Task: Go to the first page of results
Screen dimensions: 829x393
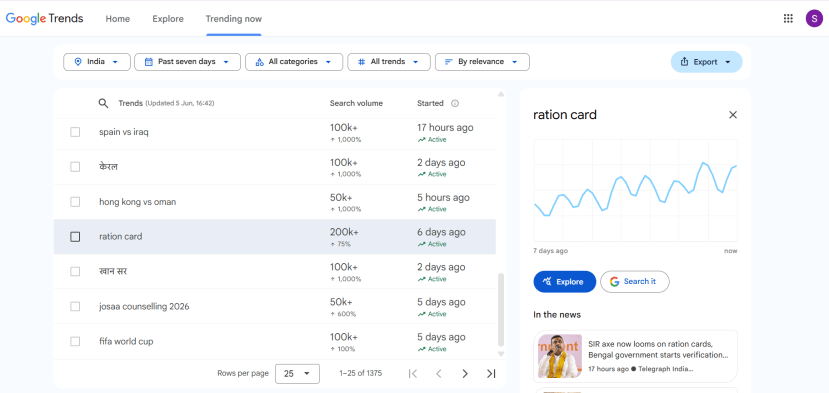Action: (413, 373)
